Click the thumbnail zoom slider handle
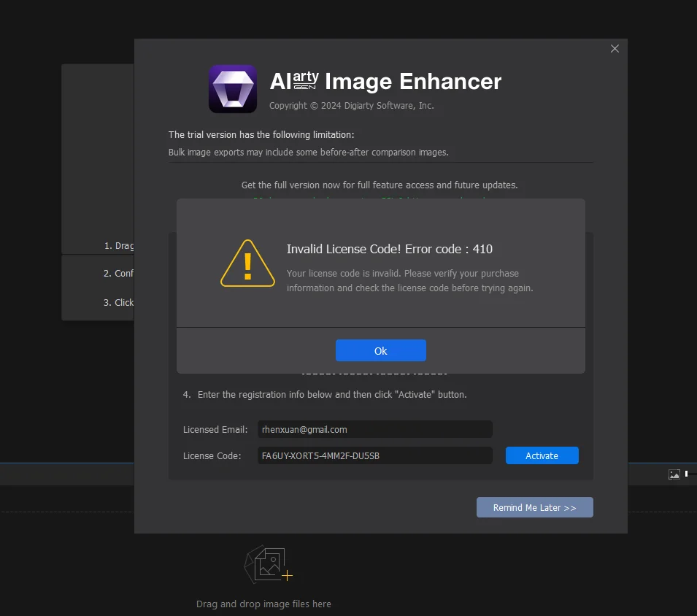 pos(686,474)
